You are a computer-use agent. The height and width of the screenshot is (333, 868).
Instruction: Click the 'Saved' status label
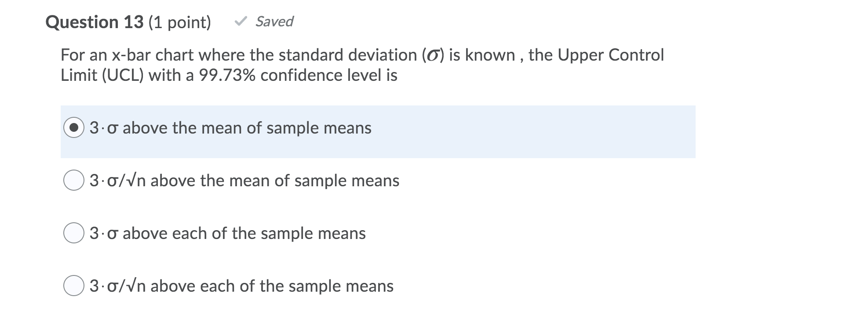pos(274,22)
